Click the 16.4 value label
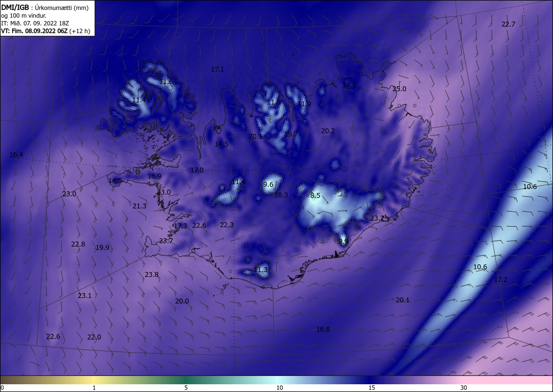The height and width of the screenshot is (392, 553). [16, 154]
